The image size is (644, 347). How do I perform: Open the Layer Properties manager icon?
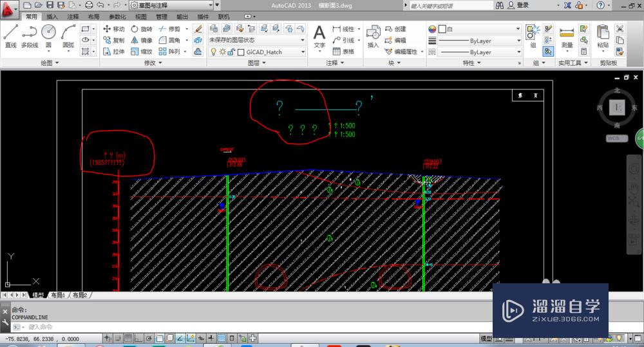click(x=214, y=28)
